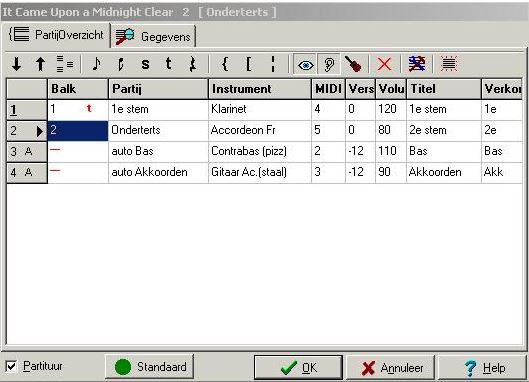Toggle the ear audible icon
The image size is (529, 382).
tap(329, 64)
